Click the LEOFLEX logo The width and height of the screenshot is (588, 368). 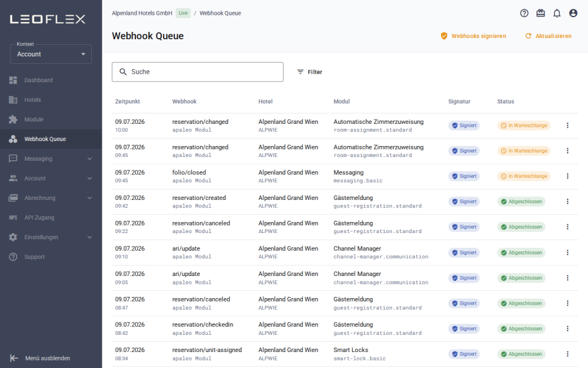click(x=48, y=19)
